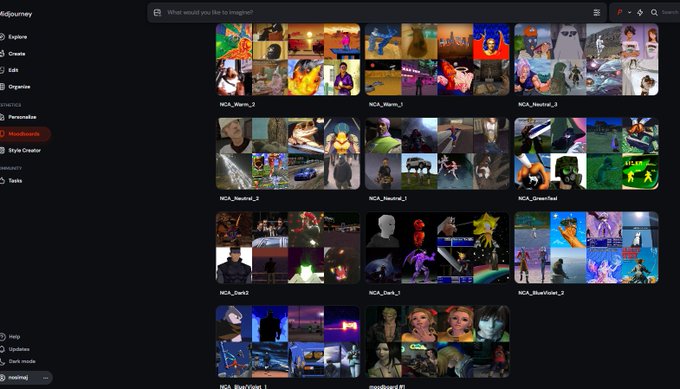The image size is (680, 389).
Task: Focus the 'What would you like to imagine?' field
Action: pyautogui.click(x=375, y=13)
